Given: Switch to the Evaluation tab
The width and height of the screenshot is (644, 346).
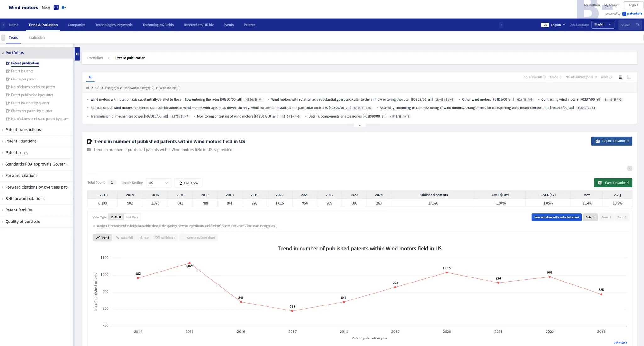Looking at the screenshot, I should pos(36,37).
